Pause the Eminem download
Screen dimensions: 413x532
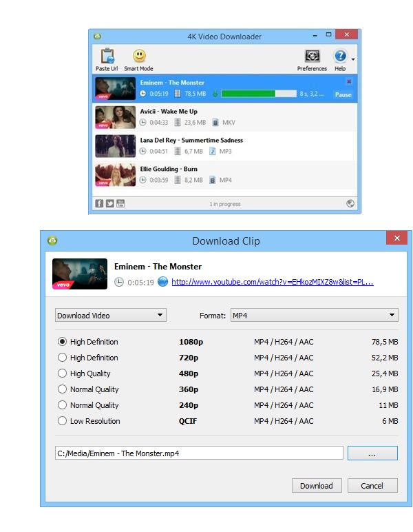point(343,95)
